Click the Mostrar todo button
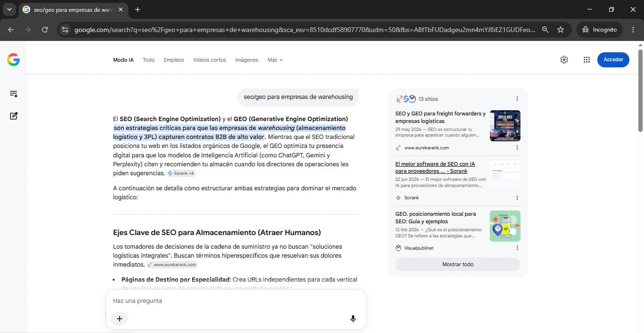The height and width of the screenshot is (333, 644). [x=458, y=264]
